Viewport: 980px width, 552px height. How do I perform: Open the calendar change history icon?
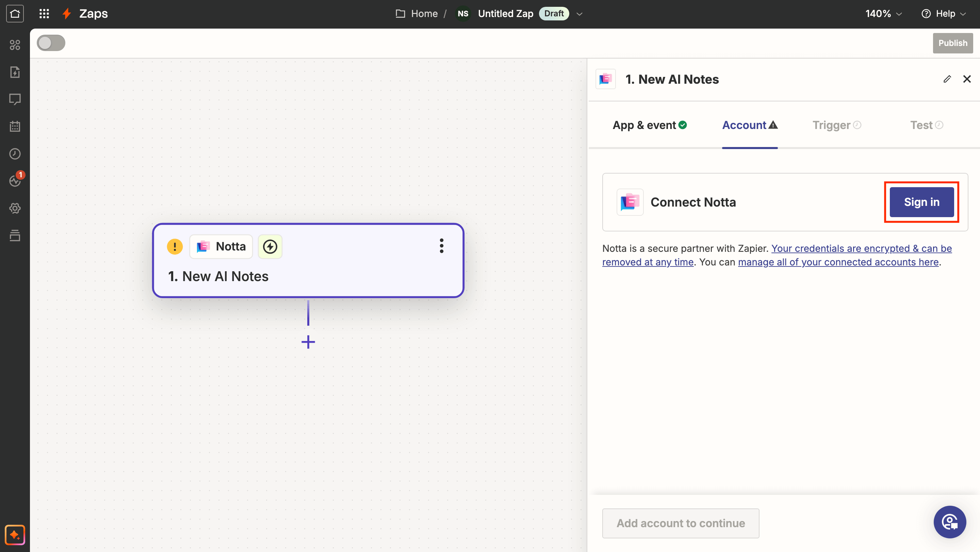tap(15, 126)
